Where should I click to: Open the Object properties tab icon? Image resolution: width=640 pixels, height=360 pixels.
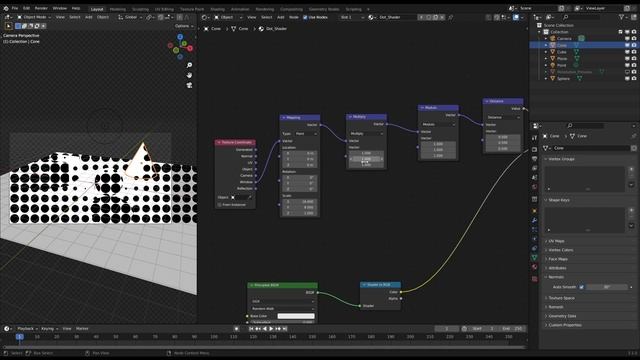click(535, 211)
